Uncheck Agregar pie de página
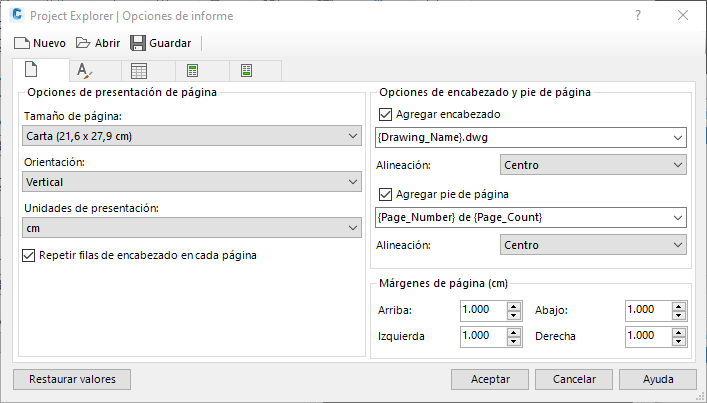This screenshot has height=403, width=707. (x=387, y=194)
